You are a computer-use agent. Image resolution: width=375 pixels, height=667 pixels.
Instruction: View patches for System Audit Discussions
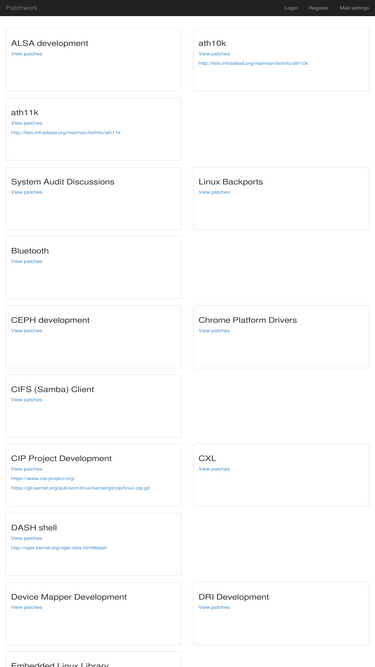[26, 192]
